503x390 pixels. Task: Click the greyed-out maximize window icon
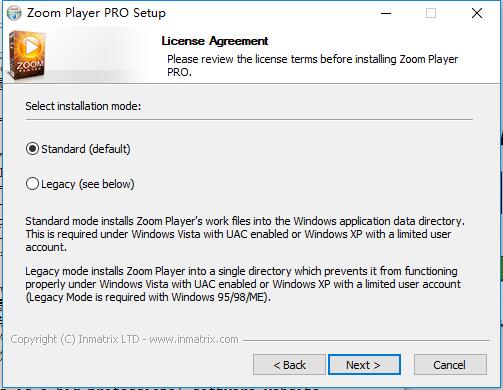[431, 13]
